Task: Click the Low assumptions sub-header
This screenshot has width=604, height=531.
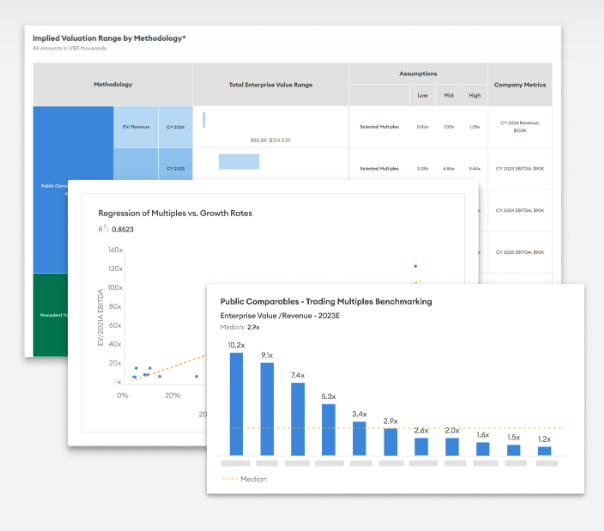Action: pos(423,96)
